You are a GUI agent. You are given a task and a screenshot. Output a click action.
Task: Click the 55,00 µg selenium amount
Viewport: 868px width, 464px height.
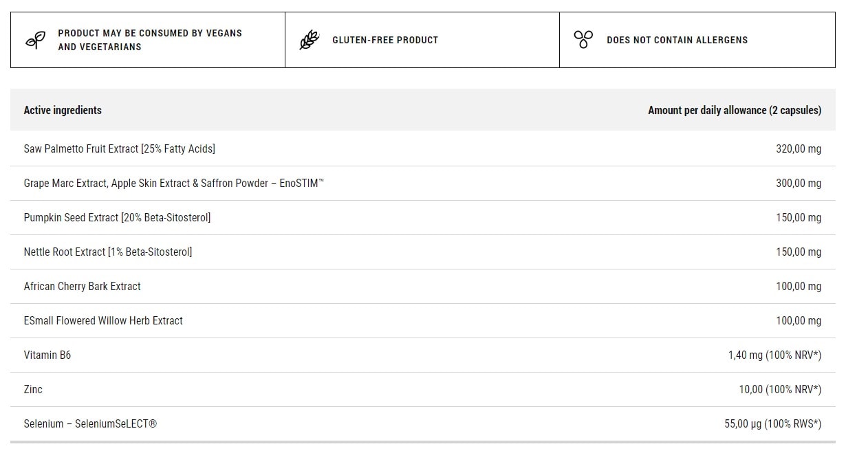pos(773,423)
